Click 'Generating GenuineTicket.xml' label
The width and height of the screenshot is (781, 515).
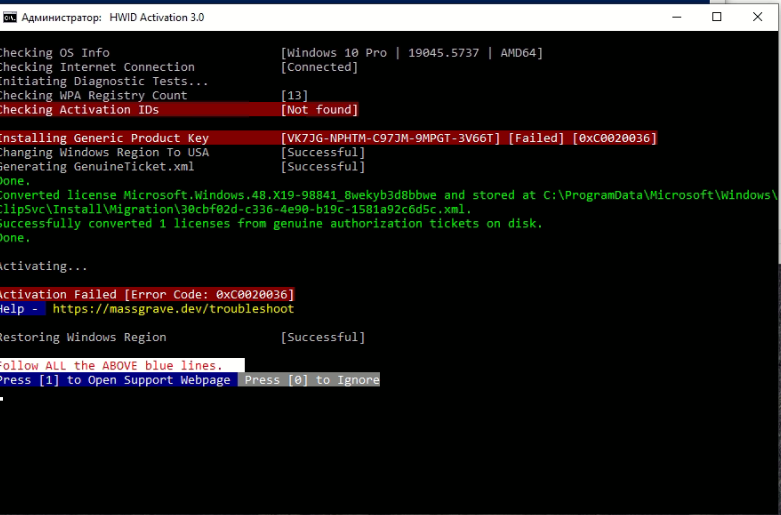(x=97, y=166)
